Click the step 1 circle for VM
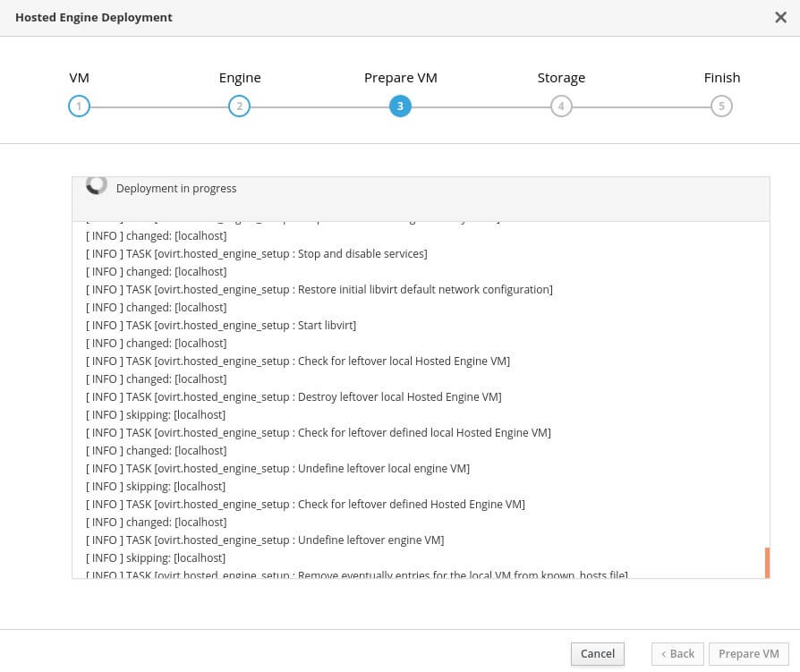 (x=79, y=106)
